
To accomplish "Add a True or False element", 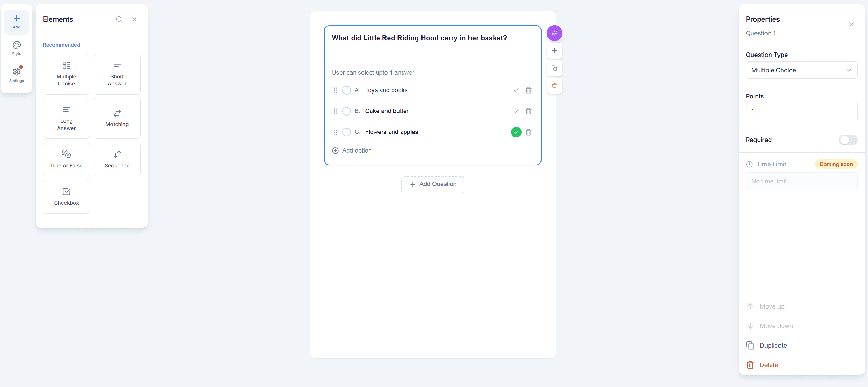I will [66, 159].
